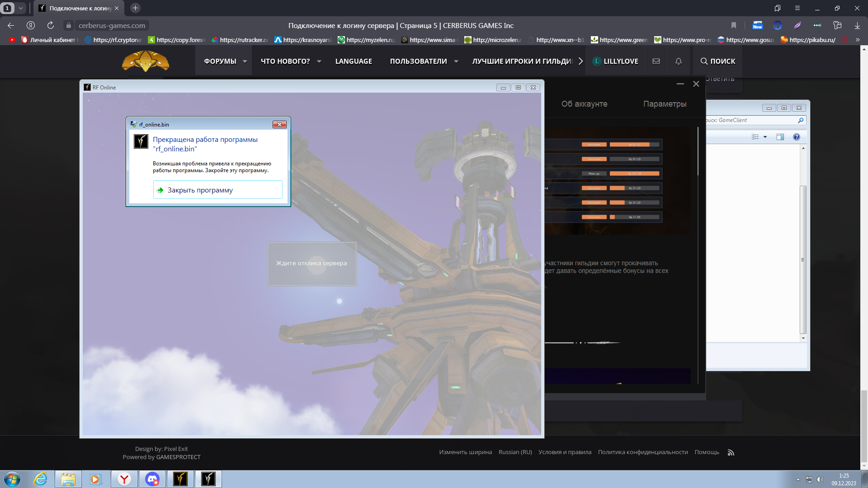Open the ЧТО НОВОГО? navigation item
The width and height of the screenshot is (868, 488).
tap(285, 61)
